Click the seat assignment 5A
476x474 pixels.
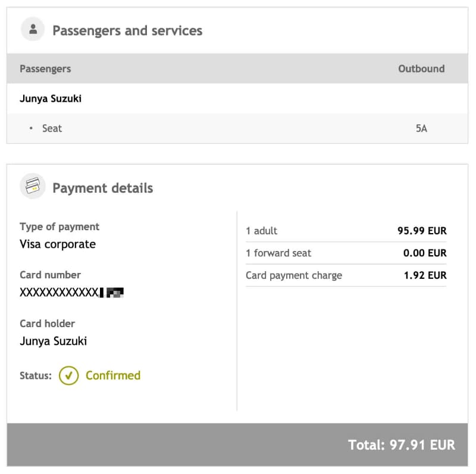point(422,128)
